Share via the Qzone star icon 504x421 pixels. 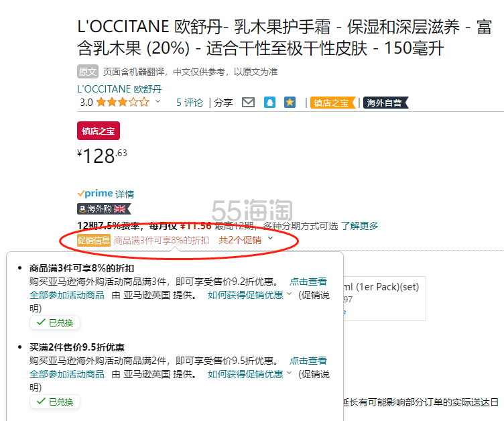[x=290, y=103]
